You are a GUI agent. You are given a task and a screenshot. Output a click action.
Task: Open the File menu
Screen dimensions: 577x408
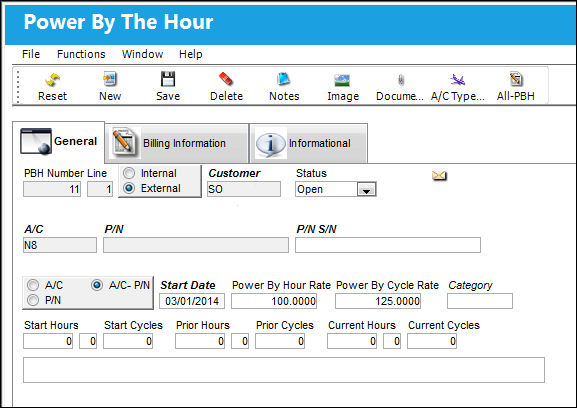point(31,54)
